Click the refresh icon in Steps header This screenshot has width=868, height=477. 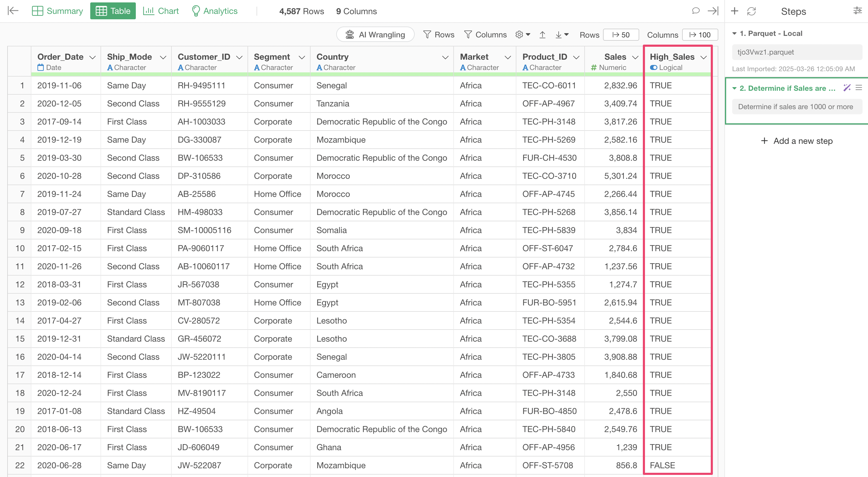[x=751, y=11]
